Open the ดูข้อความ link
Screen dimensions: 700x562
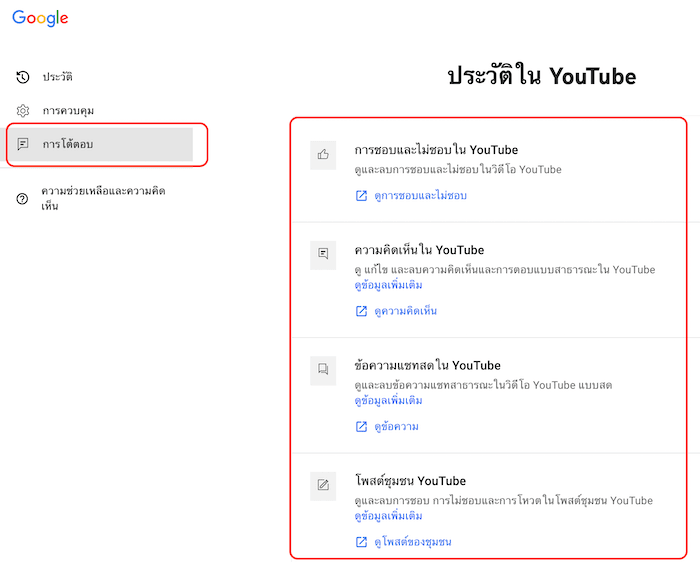(x=396, y=427)
